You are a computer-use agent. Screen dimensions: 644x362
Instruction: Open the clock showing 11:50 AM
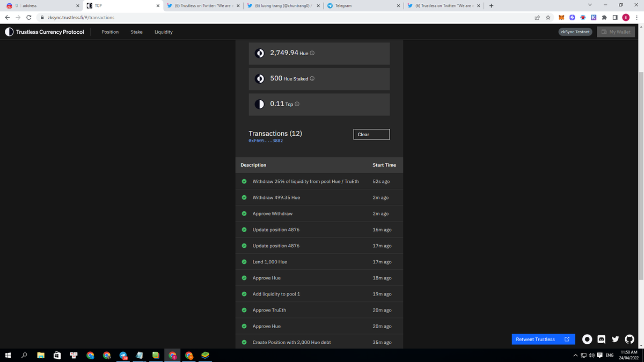628,355
